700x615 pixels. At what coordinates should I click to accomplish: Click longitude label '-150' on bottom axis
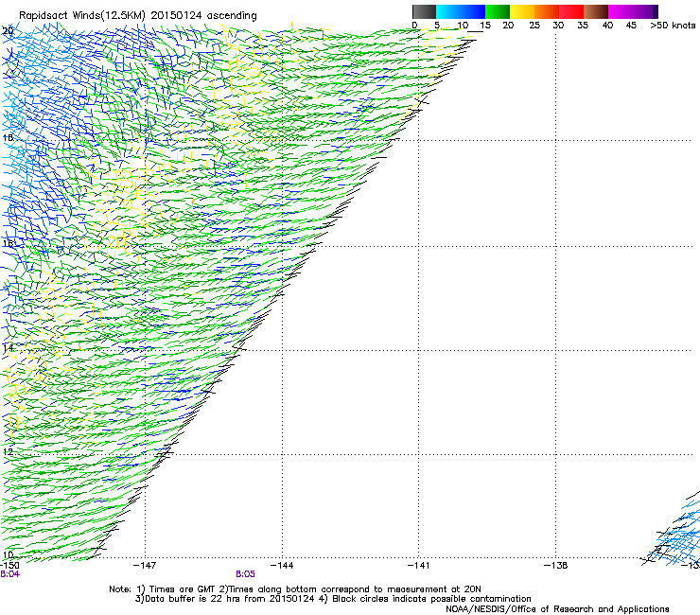tap(9, 566)
